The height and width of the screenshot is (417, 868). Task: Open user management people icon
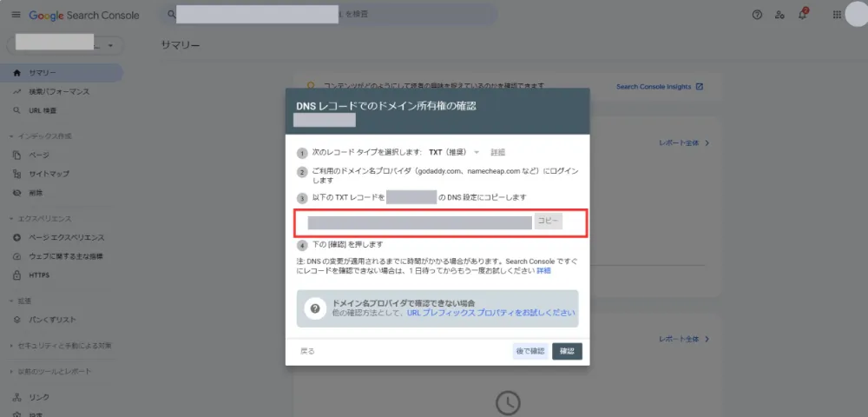pos(779,15)
